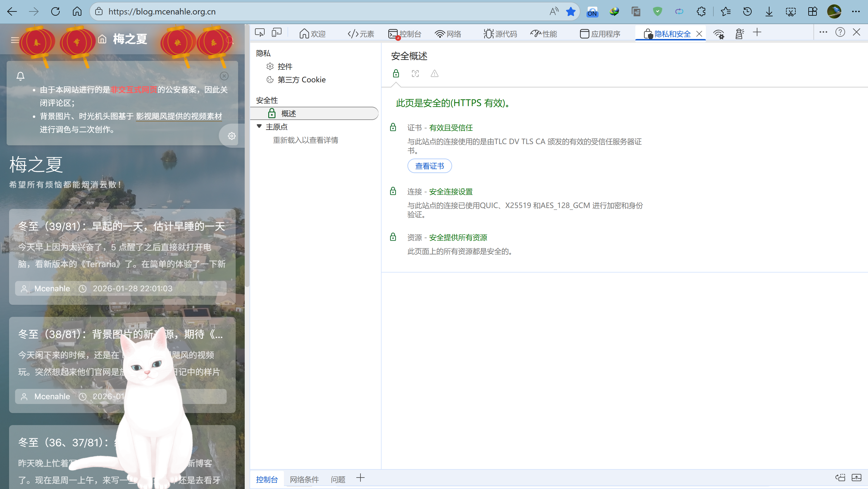This screenshot has width=868, height=489.
Task: Click the network conditions gear icon
Action: coord(719,34)
